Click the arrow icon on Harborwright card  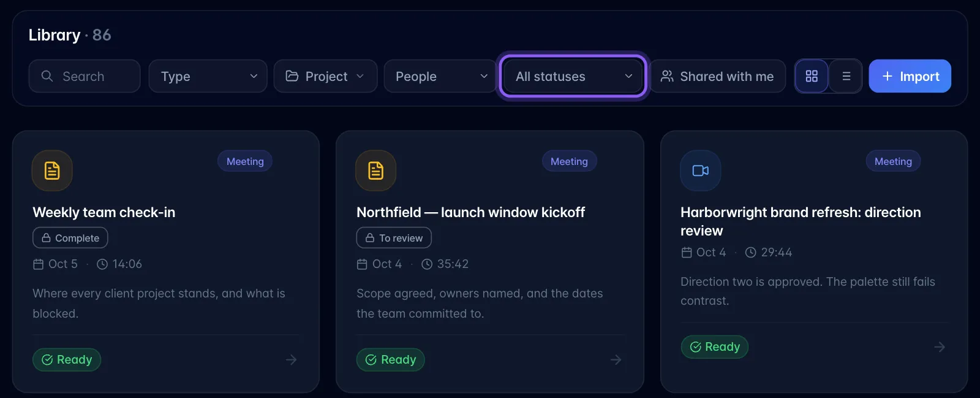tap(940, 347)
